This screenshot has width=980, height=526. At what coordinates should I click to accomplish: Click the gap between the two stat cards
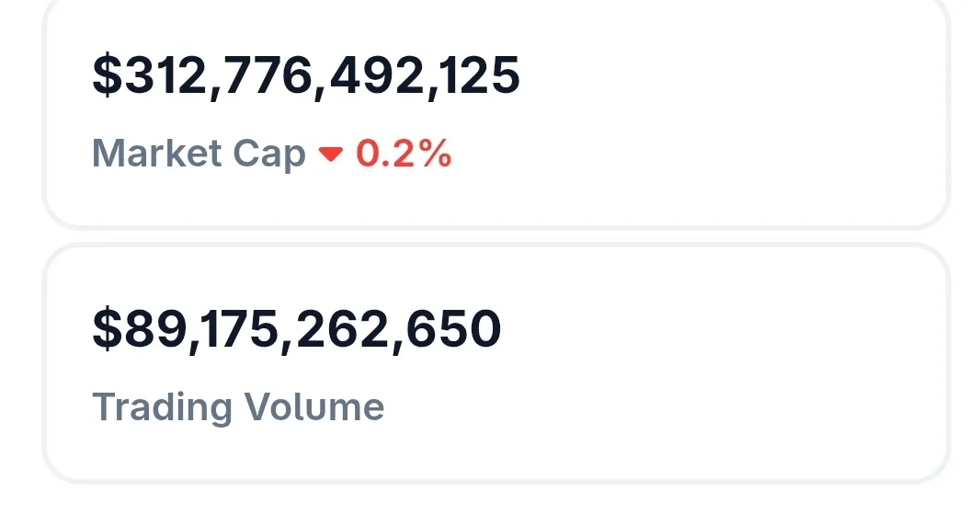[x=496, y=236]
